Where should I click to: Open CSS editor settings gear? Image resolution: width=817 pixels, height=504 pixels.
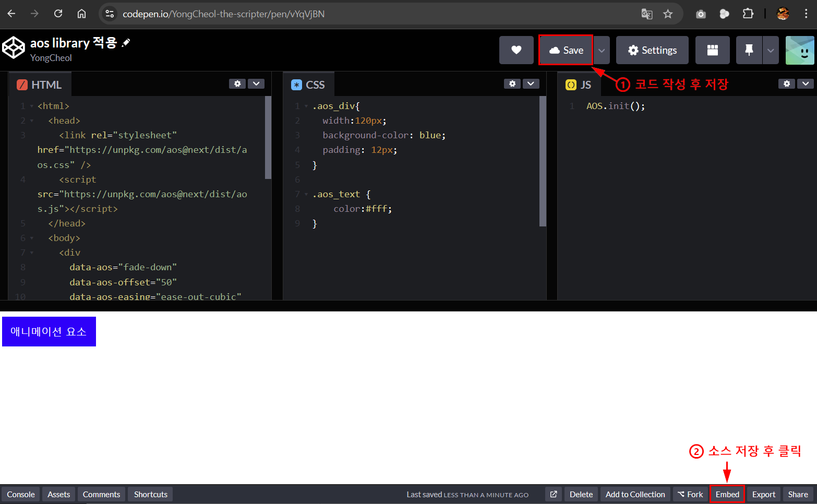point(512,83)
